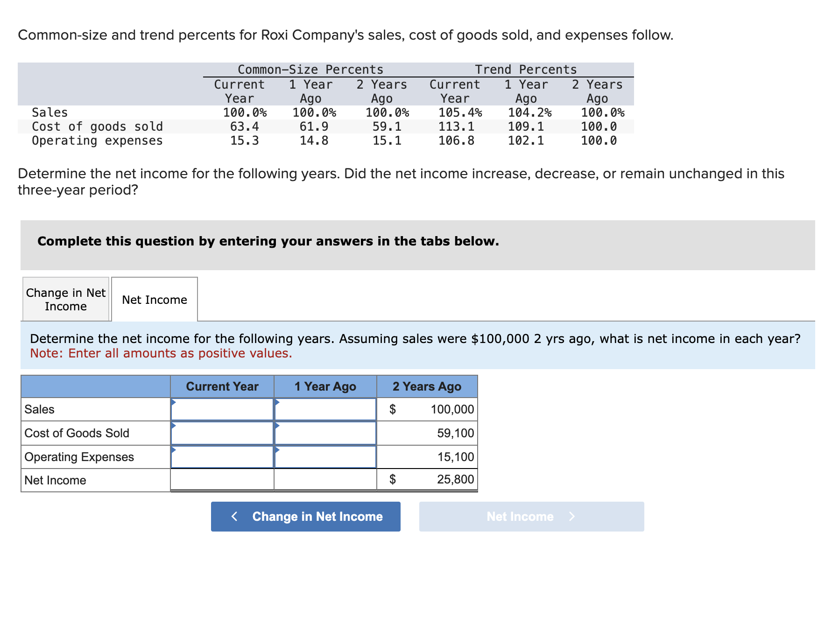Click the Net Income row label in the table
The height and width of the screenshot is (644, 832).
point(56,480)
